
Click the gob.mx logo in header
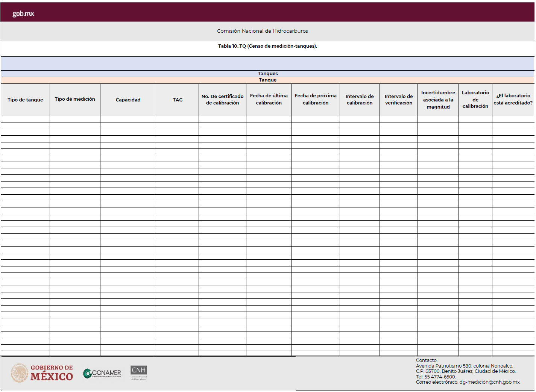click(23, 14)
